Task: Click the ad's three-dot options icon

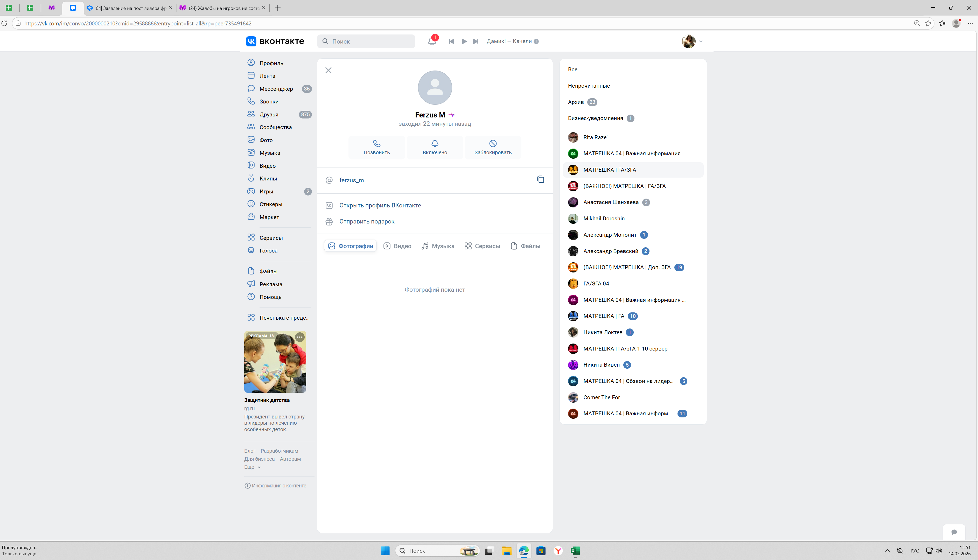Action: [x=299, y=337]
